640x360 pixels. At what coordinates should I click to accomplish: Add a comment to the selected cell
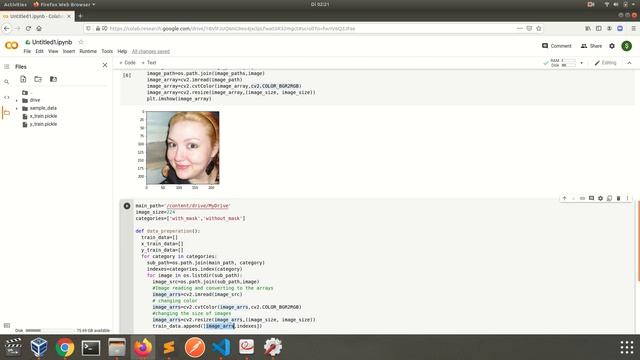pyautogui.click(x=591, y=198)
